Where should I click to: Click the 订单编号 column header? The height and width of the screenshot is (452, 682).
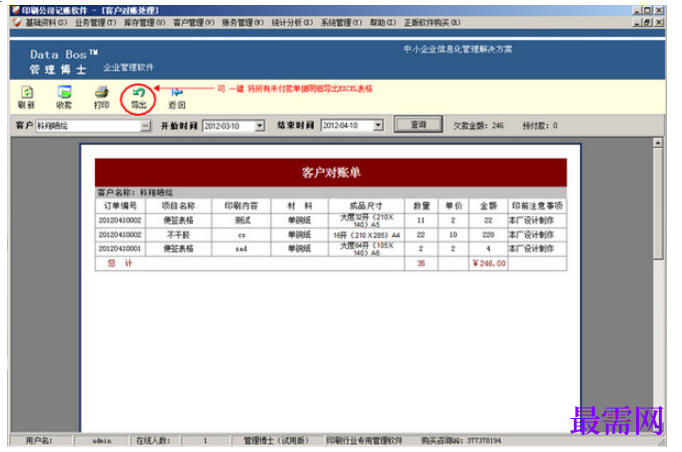tap(120, 206)
